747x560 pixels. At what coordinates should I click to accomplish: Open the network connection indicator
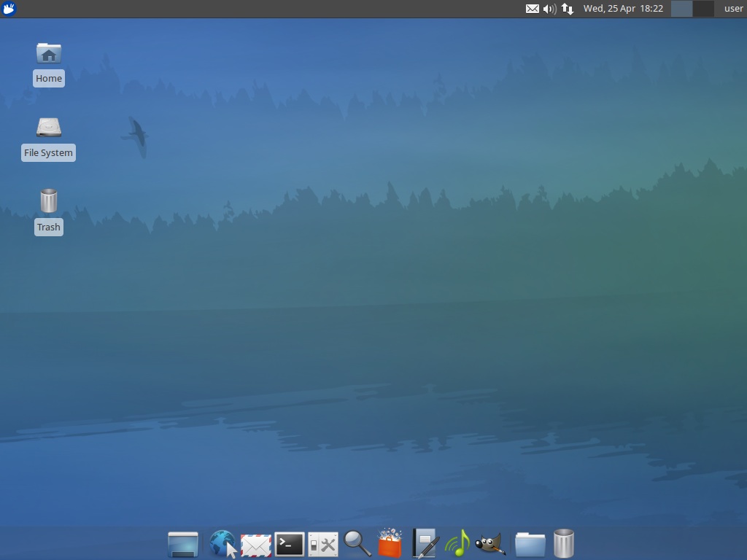coord(568,9)
